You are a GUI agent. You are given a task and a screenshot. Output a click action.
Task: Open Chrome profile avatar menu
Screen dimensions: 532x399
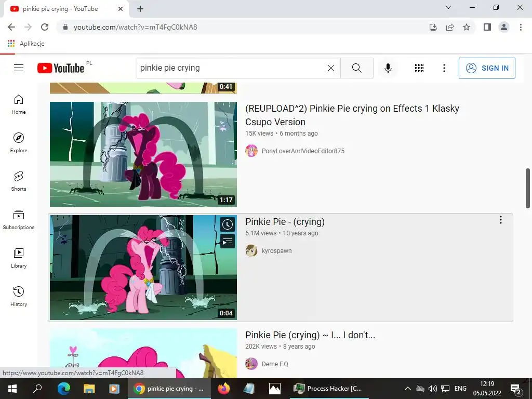504,27
